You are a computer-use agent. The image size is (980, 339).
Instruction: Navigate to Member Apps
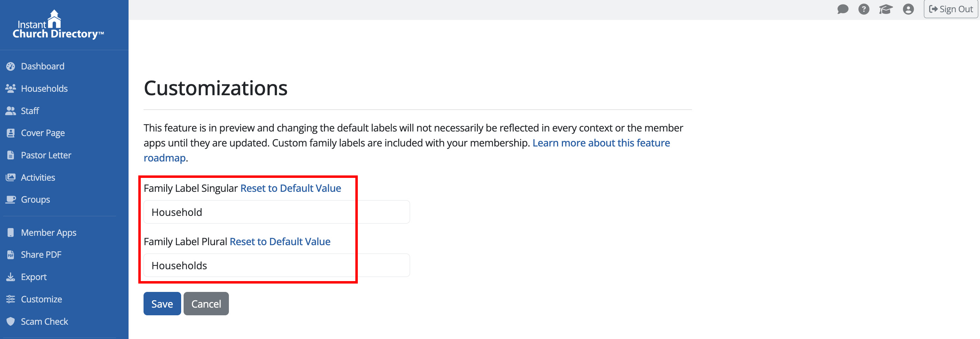[48, 233]
